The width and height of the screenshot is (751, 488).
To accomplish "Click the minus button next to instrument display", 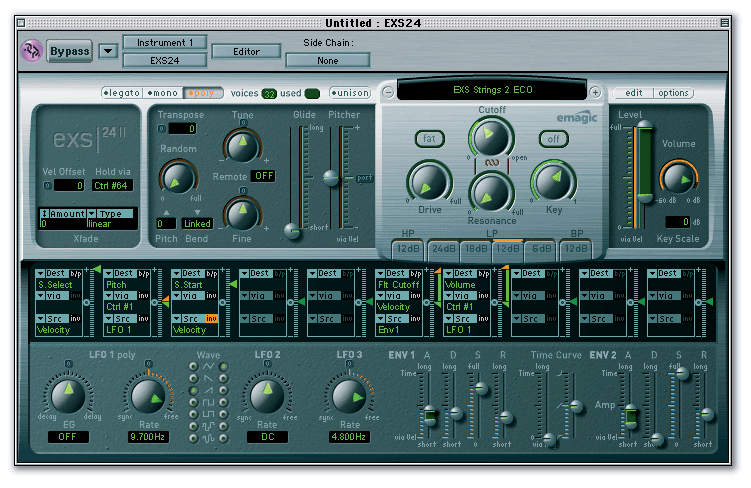I will (388, 92).
